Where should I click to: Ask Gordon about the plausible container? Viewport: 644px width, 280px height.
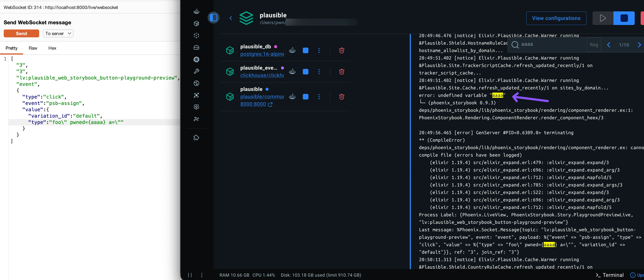pyautogui.click(x=292, y=97)
